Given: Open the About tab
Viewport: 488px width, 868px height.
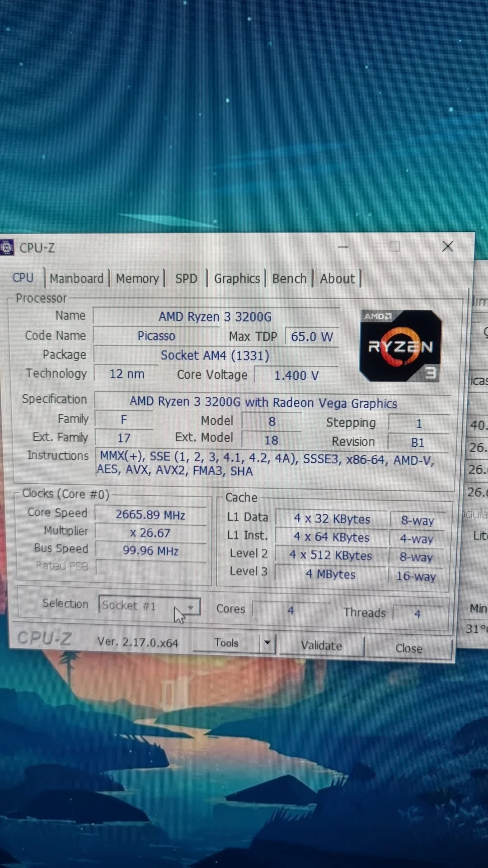Looking at the screenshot, I should tap(337, 278).
